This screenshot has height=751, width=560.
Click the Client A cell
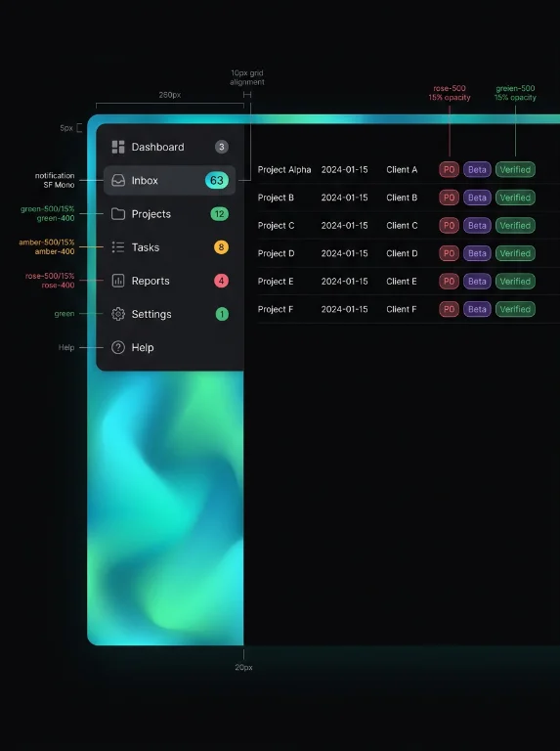coord(402,169)
